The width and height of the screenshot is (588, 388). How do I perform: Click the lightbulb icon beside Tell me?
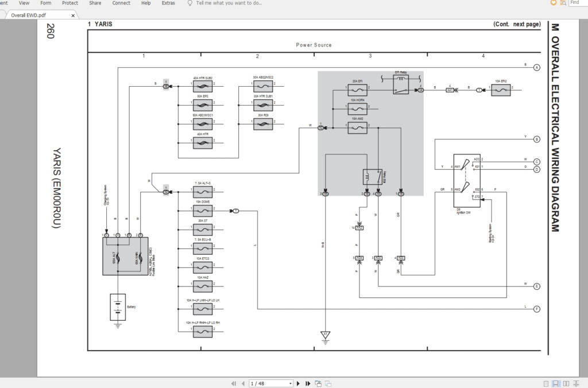click(189, 3)
